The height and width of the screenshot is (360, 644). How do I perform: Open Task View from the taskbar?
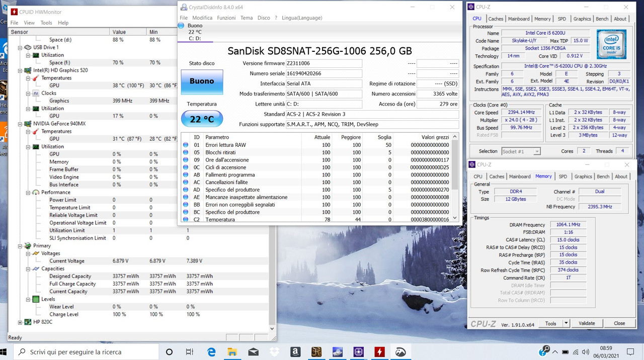click(190, 351)
